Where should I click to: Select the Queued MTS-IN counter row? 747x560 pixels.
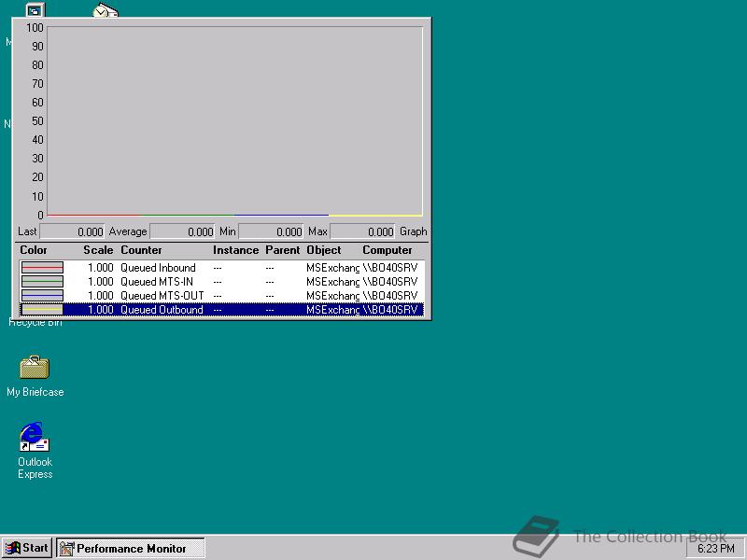tap(221, 282)
